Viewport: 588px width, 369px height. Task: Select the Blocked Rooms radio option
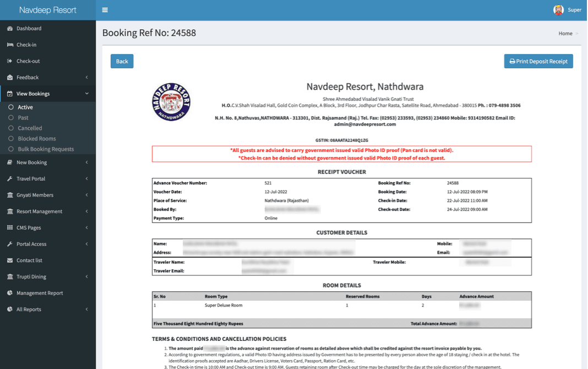[11, 139]
